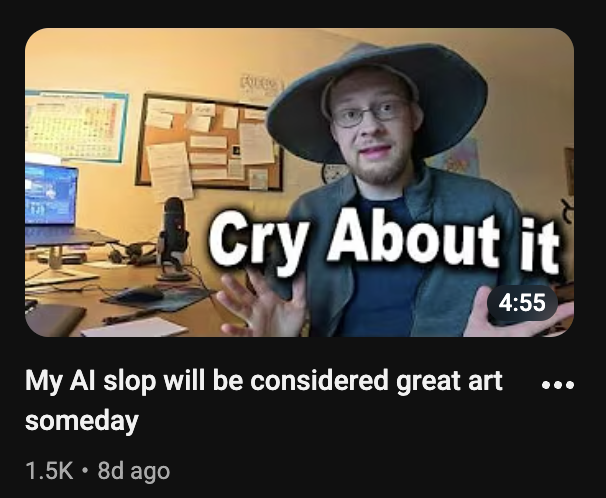This screenshot has height=498, width=606.
Task: Click the laptop screen in the thumbnail
Action: (x=51, y=194)
